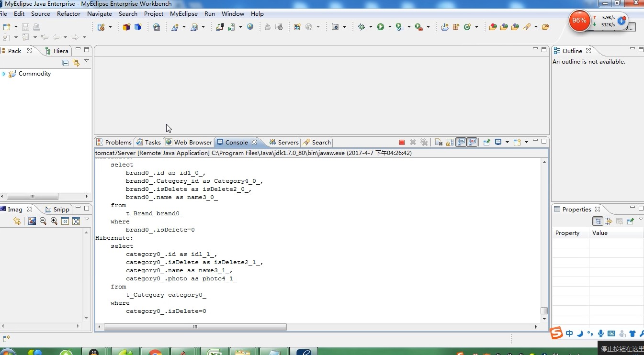Open the Project menu
The height and width of the screenshot is (355, 644).
click(154, 14)
